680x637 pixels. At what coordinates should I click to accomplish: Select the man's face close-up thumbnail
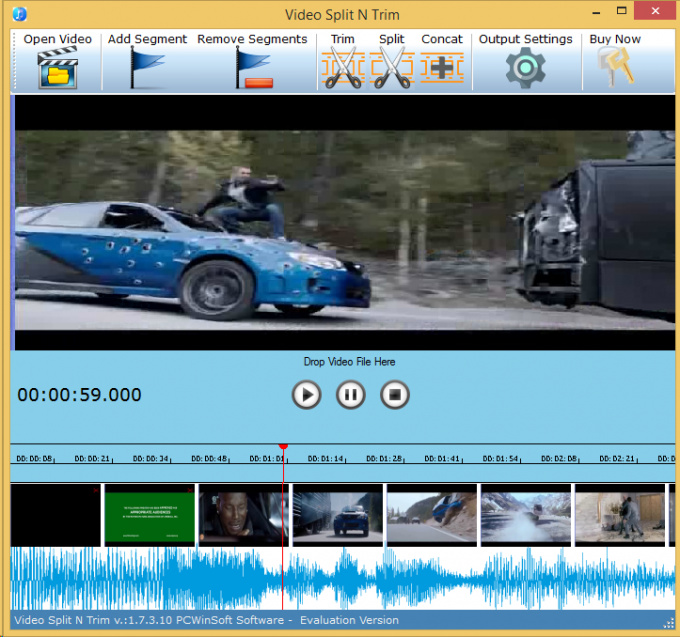pos(243,515)
